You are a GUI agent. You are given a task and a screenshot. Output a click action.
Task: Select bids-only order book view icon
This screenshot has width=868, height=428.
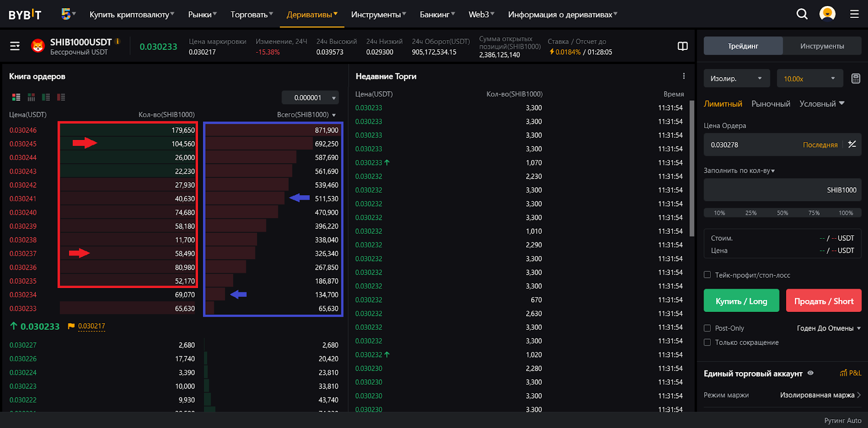pyautogui.click(x=46, y=97)
